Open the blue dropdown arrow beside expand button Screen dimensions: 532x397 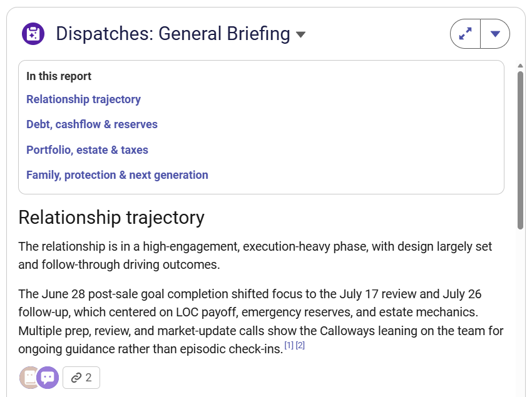pos(495,34)
